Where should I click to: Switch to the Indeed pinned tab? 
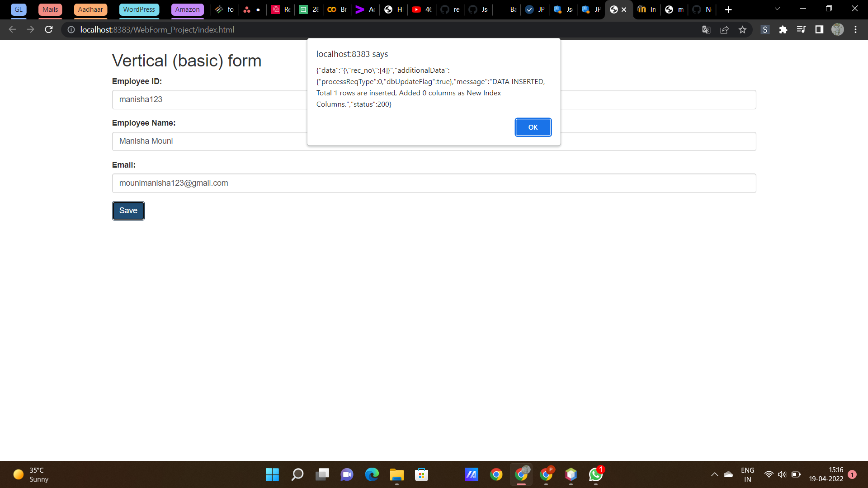pos(646,9)
